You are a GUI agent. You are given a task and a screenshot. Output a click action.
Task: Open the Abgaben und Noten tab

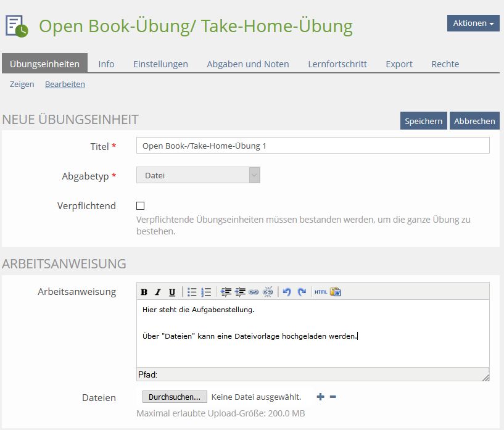(x=248, y=64)
